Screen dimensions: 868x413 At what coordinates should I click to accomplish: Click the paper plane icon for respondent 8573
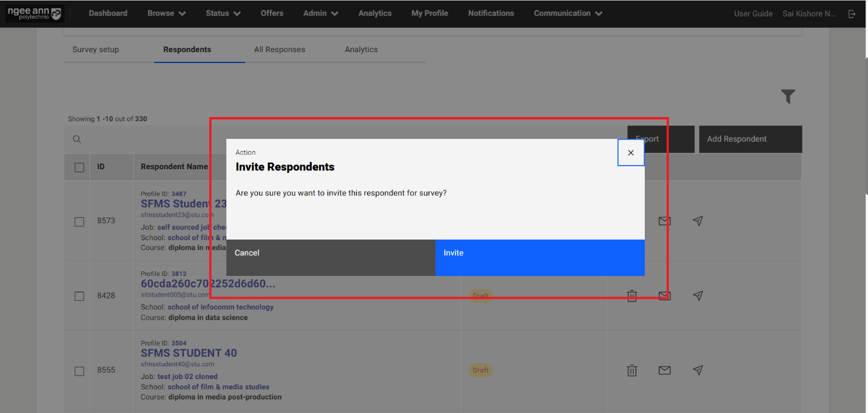tap(698, 221)
